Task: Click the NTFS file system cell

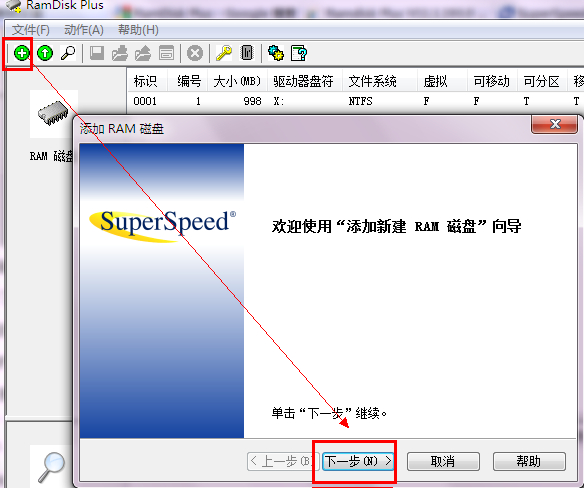Action: coord(360,101)
